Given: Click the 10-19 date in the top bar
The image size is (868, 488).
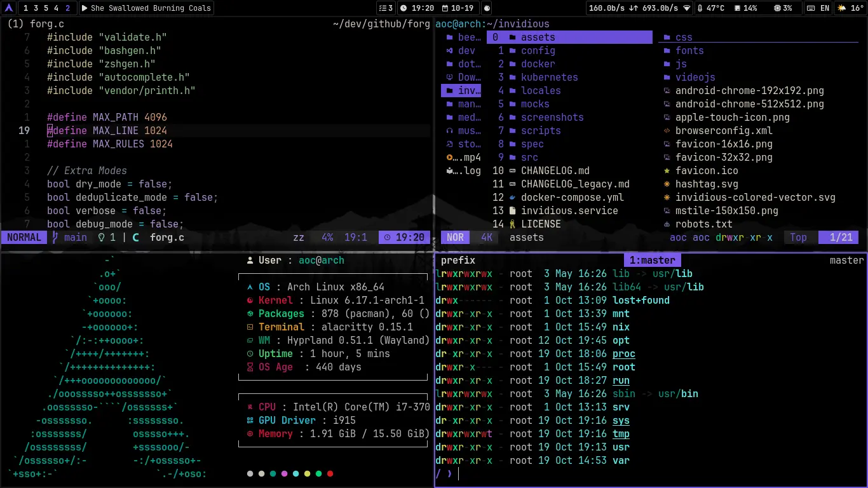Looking at the screenshot, I should (x=462, y=8).
